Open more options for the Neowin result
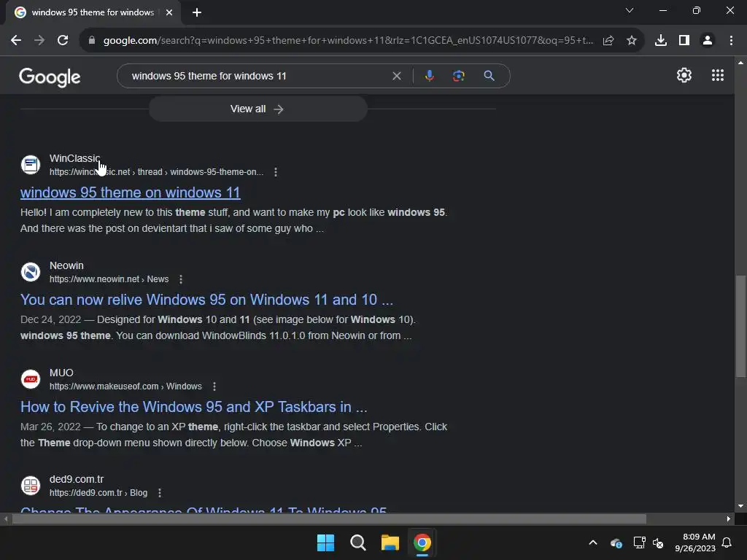Image resolution: width=747 pixels, height=560 pixels. coord(181,279)
